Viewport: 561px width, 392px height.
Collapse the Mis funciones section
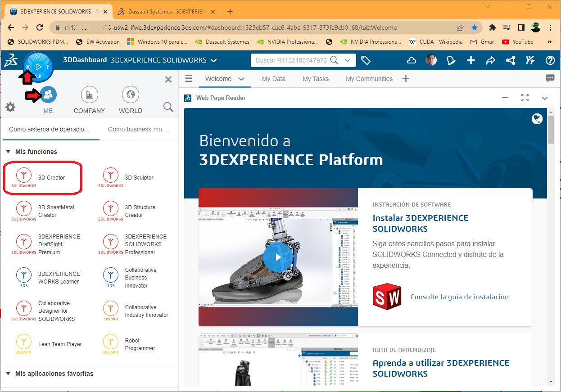[8, 152]
